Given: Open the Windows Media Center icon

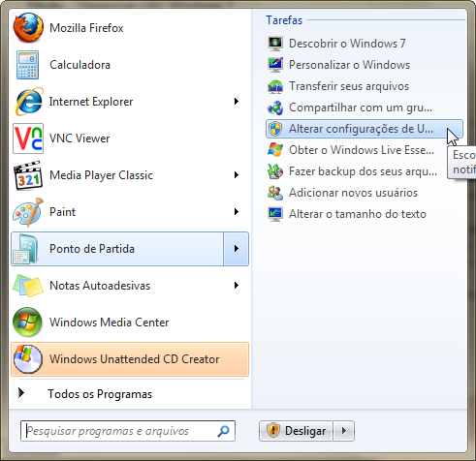Looking at the screenshot, I should tap(27, 323).
